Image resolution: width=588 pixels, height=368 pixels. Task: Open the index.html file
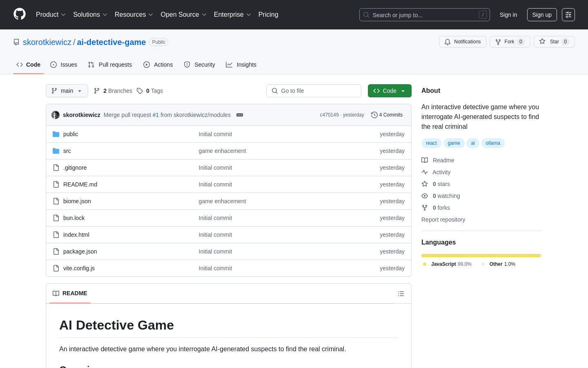pos(76,235)
